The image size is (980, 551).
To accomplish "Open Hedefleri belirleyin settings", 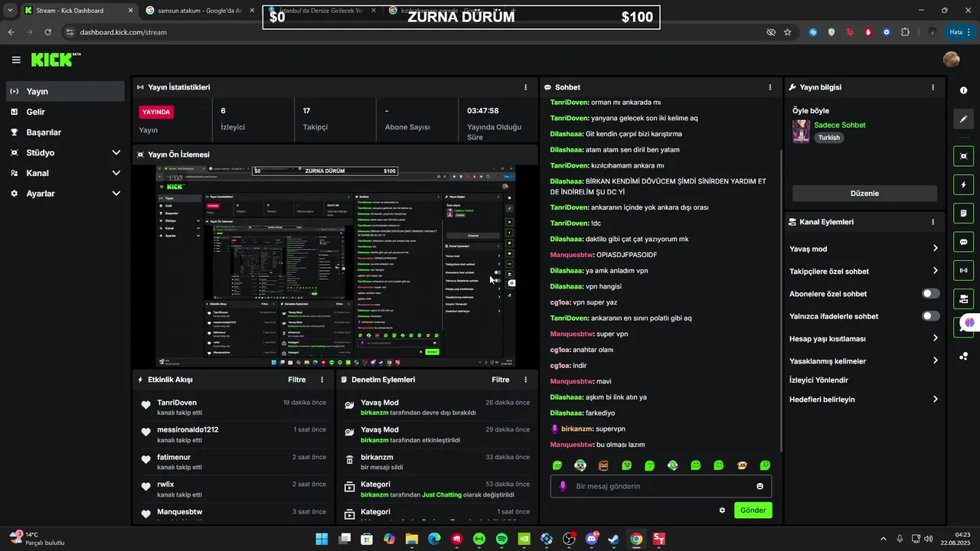I will [864, 399].
